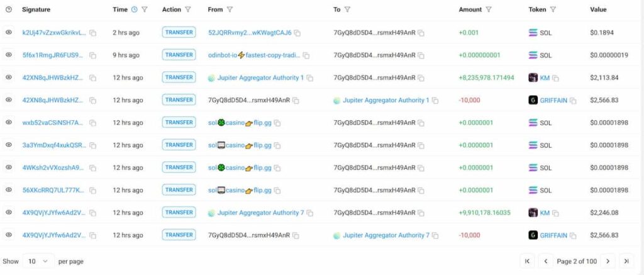
Task: Click the help icon in table header
Action: pos(9,9)
